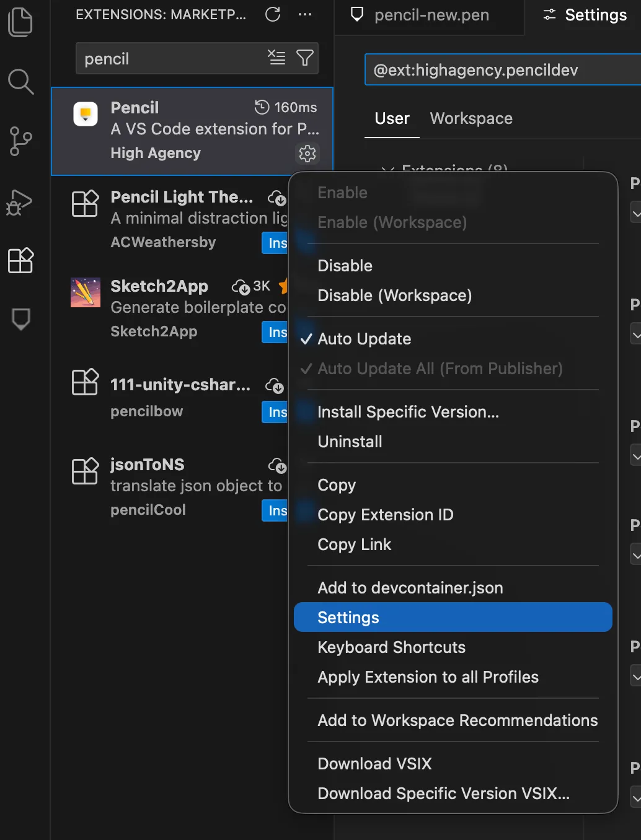The image size is (641, 840).
Task: Click the Pencil extension gear icon
Action: pos(307,154)
